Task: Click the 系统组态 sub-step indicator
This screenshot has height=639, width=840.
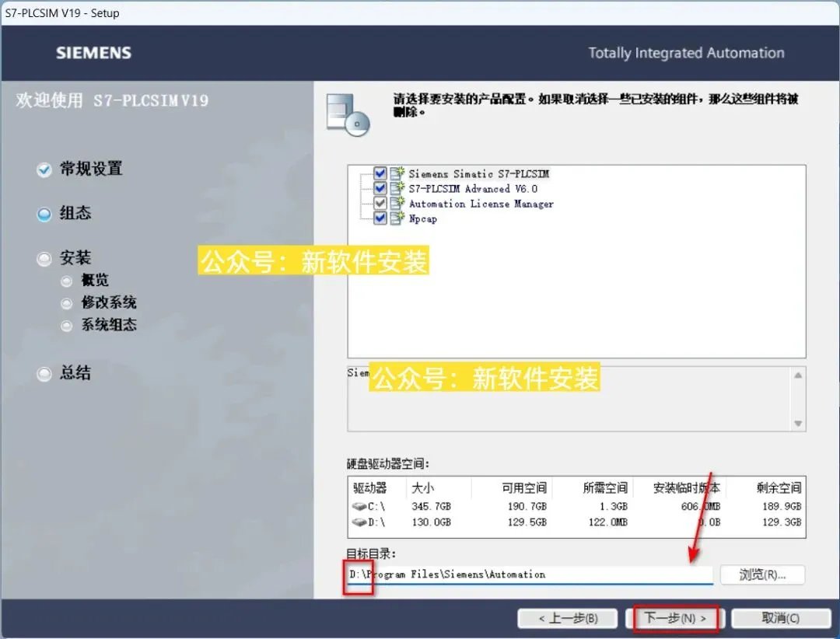Action: click(x=66, y=326)
